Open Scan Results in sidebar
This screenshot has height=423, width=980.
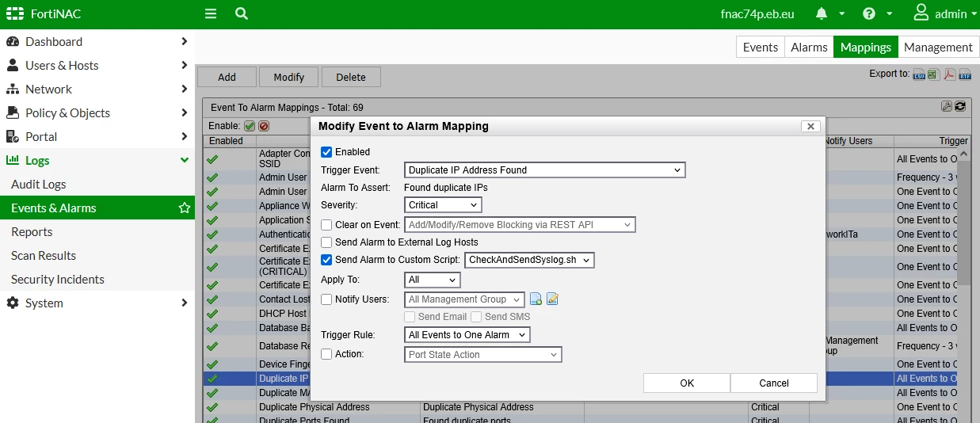44,255
